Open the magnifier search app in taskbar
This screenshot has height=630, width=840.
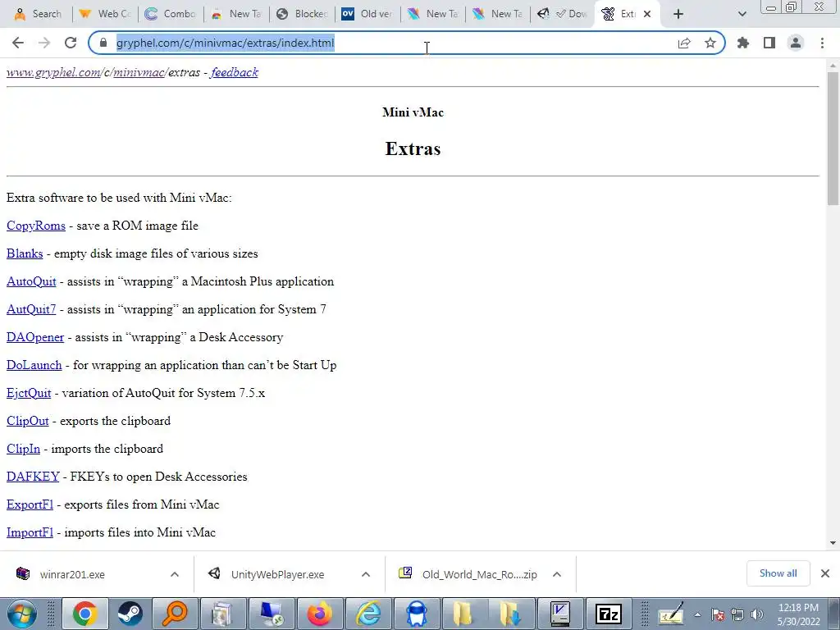[176, 614]
